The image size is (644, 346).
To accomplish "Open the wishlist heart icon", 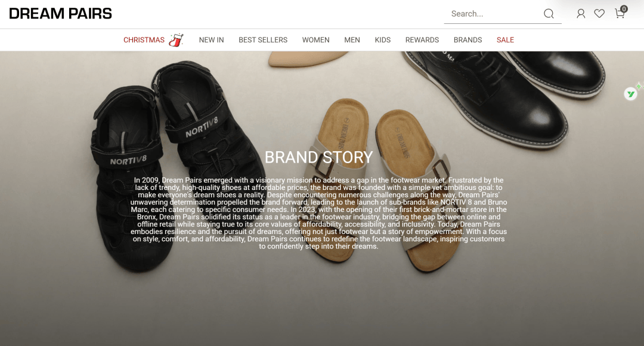I will (x=599, y=14).
